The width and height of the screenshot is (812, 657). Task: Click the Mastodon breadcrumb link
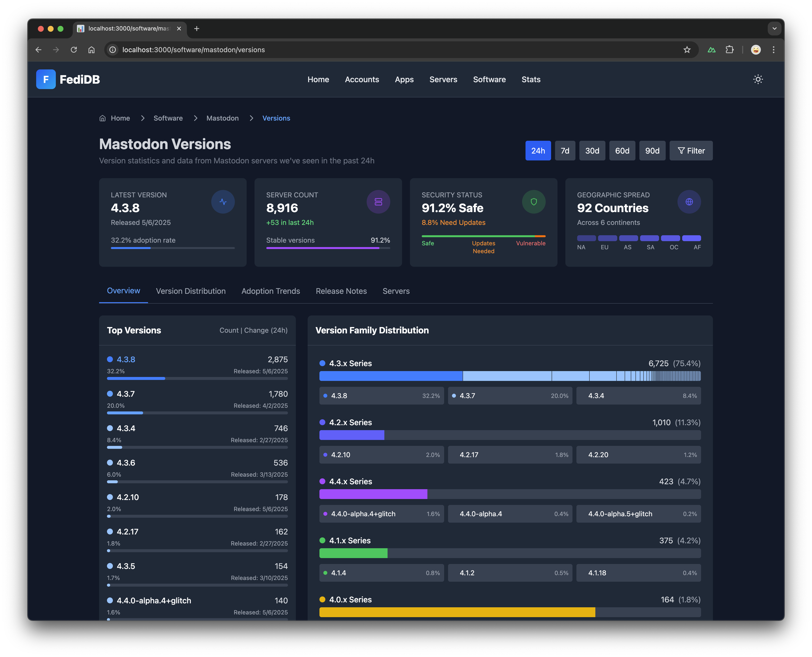(222, 118)
